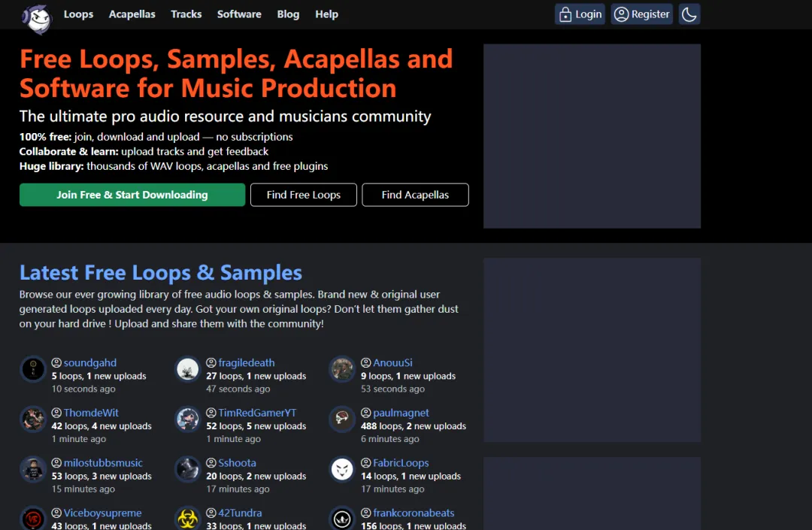
Task: Click user icon beside 42Tundra
Action: [x=211, y=513]
